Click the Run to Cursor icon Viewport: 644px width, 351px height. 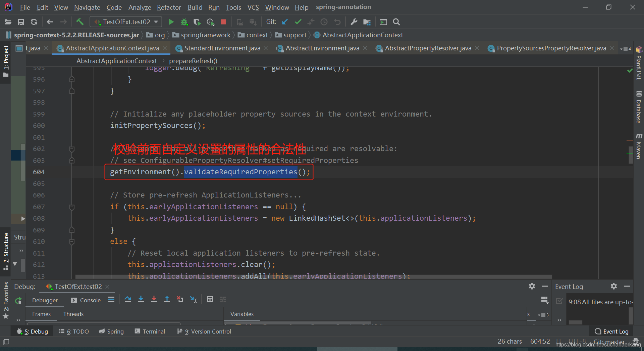[194, 299]
